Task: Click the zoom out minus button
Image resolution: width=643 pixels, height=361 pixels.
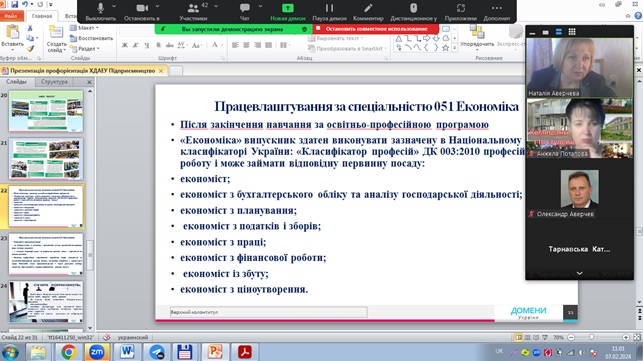Action: pos(571,337)
